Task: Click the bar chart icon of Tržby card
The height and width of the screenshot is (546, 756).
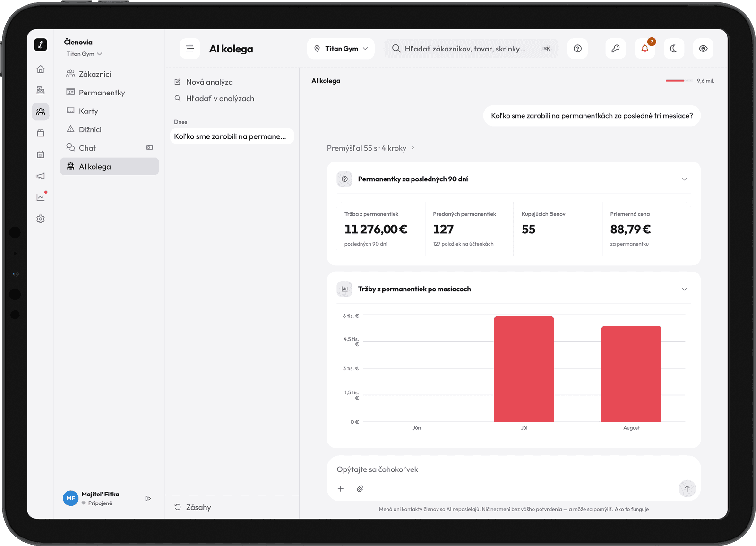Action: point(344,289)
